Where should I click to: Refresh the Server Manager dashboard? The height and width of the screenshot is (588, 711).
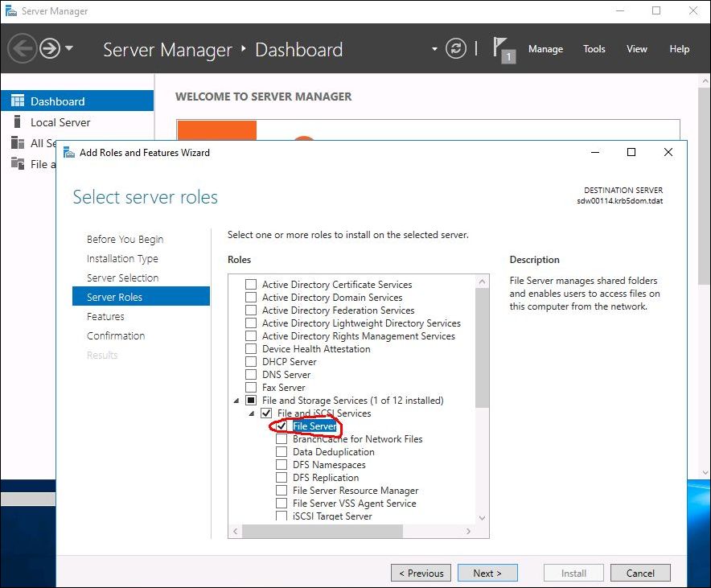(x=456, y=48)
